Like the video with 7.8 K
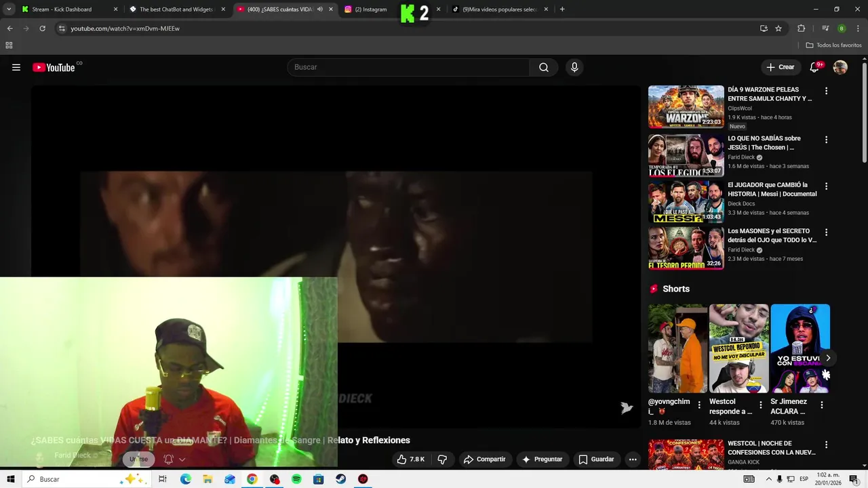Screen dimensions: 868x488 point(411,459)
